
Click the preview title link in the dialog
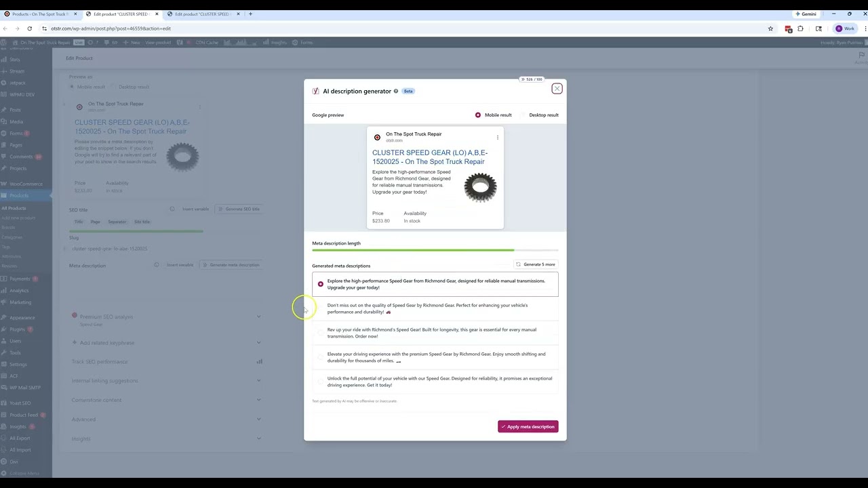pos(430,157)
